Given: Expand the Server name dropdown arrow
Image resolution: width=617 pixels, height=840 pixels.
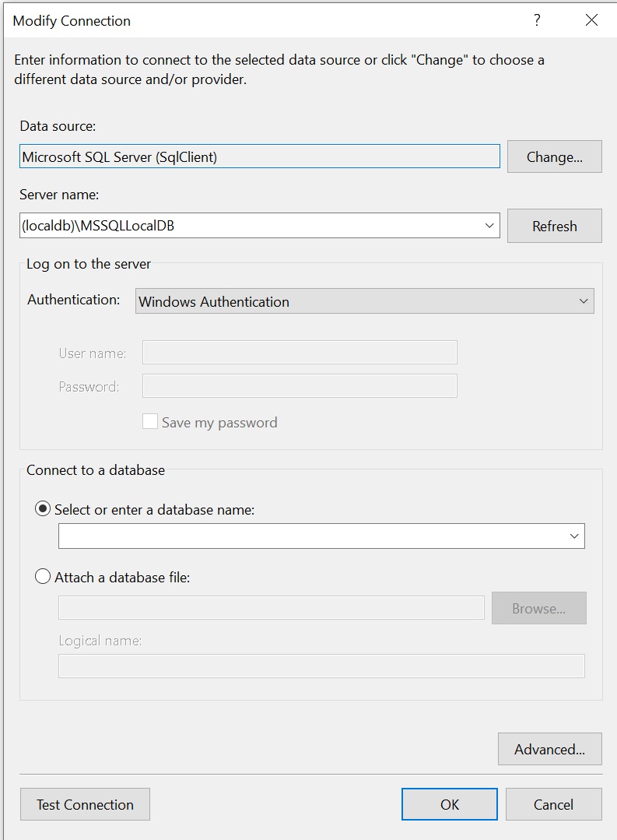Looking at the screenshot, I should 490,225.
